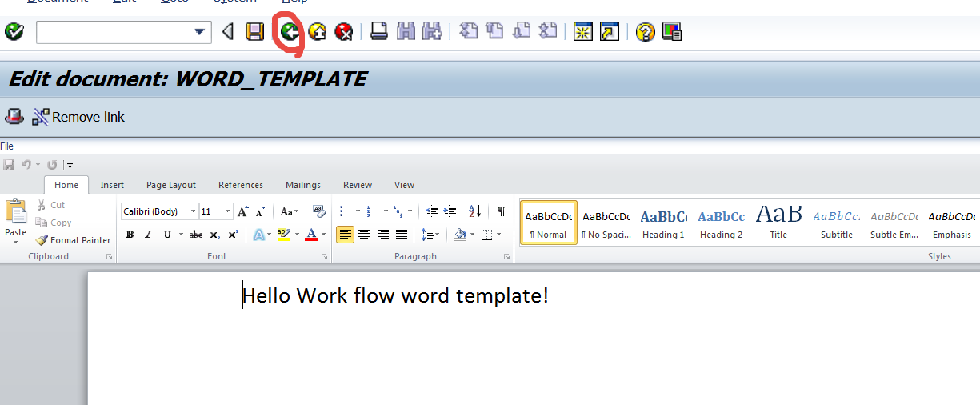Open the Numbering list dropdown arrow
The height and width of the screenshot is (405, 980).
385,211
